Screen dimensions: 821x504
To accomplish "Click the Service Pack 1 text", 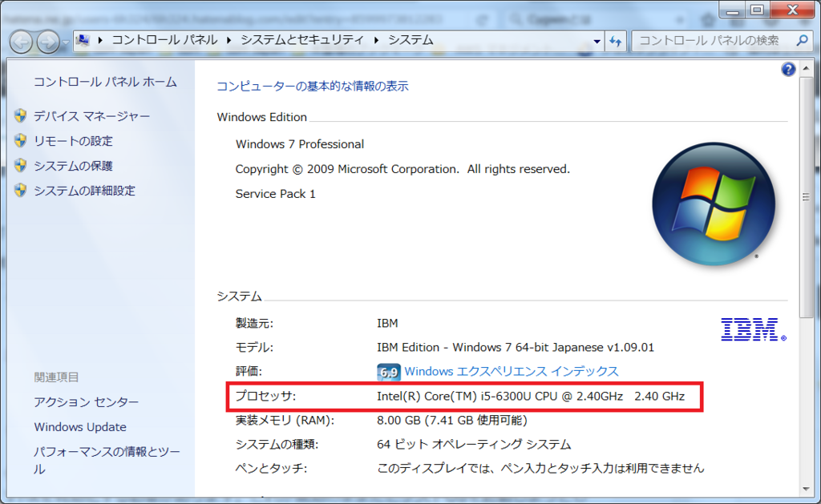I will 276,194.
